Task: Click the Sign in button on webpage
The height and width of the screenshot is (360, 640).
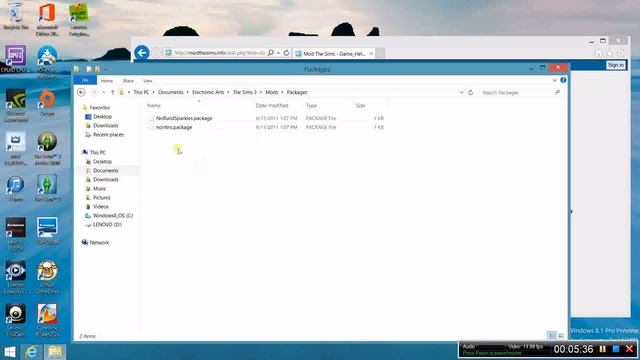Action: (x=616, y=65)
